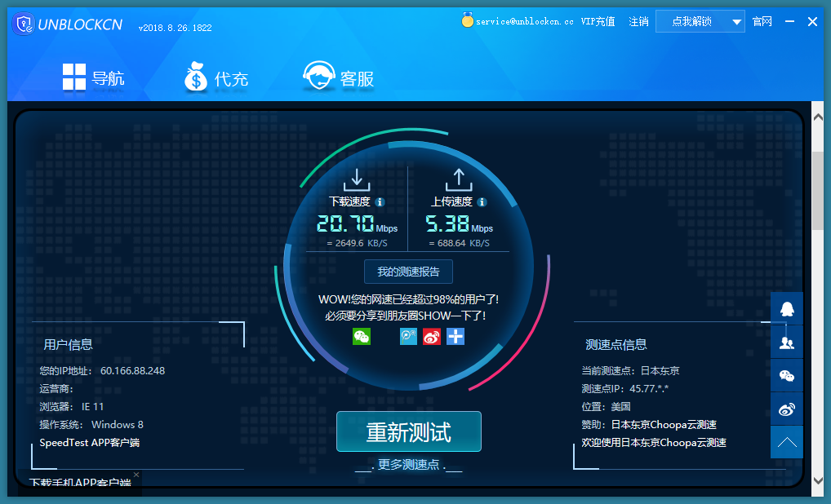Viewport: 831px width, 504px height.
Task: Click the scrollbar down arrow
Action: pyautogui.click(x=818, y=480)
